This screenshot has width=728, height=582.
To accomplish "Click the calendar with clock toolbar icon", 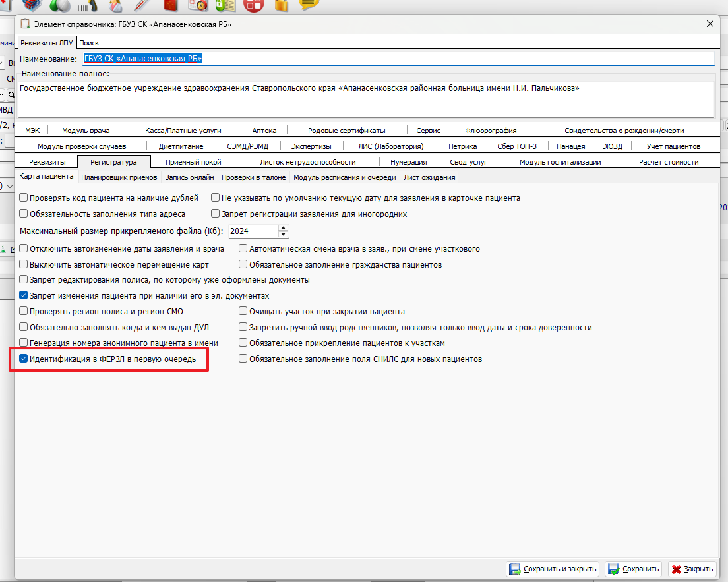I will 198,5.
